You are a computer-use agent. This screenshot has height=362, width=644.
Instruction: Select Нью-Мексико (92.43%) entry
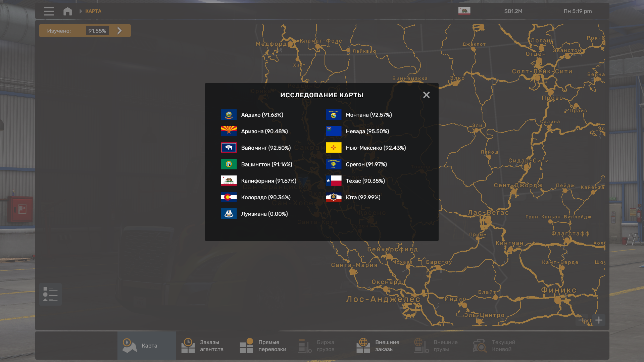pyautogui.click(x=376, y=148)
